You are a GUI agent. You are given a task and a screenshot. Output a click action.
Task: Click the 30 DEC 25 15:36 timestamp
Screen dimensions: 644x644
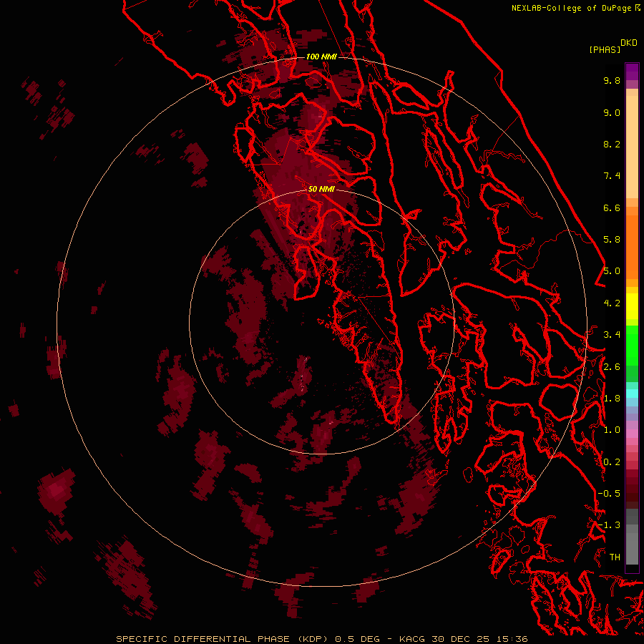pos(479,639)
